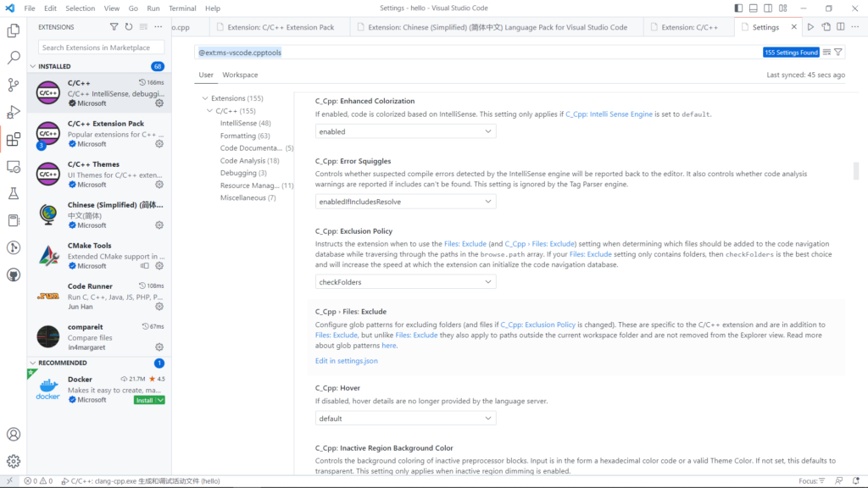The image size is (868, 488).
Task: Open the Enhanced Colorization dropdown
Action: [405, 131]
